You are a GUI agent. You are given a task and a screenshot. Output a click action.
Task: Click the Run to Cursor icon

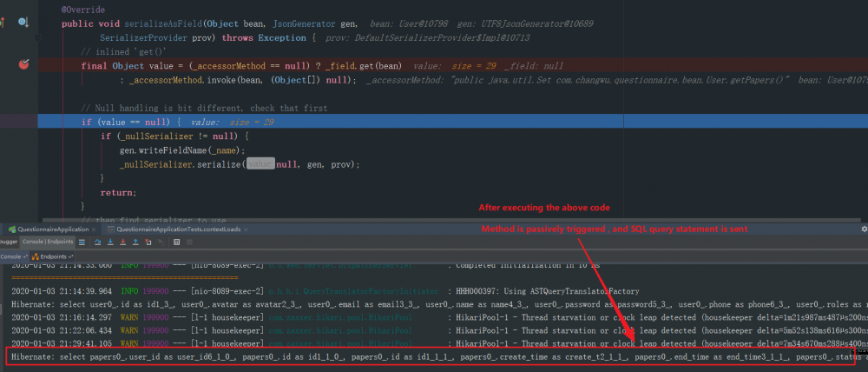[161, 242]
